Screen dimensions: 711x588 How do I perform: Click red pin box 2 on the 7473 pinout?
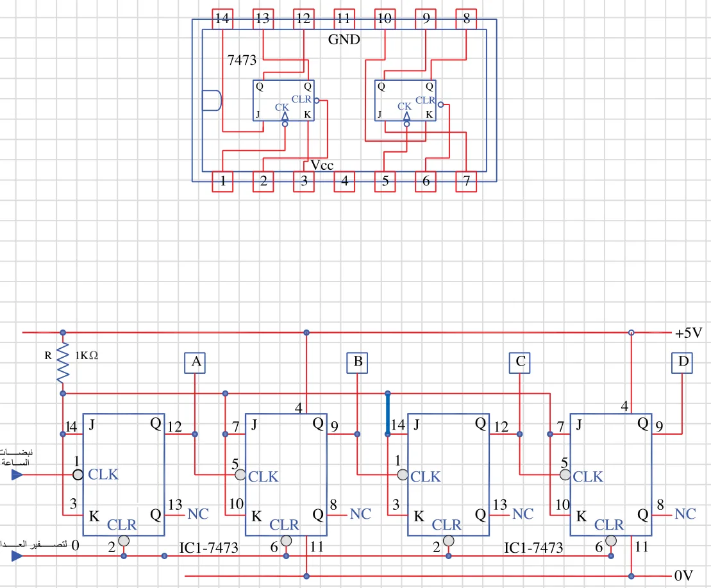(263, 181)
